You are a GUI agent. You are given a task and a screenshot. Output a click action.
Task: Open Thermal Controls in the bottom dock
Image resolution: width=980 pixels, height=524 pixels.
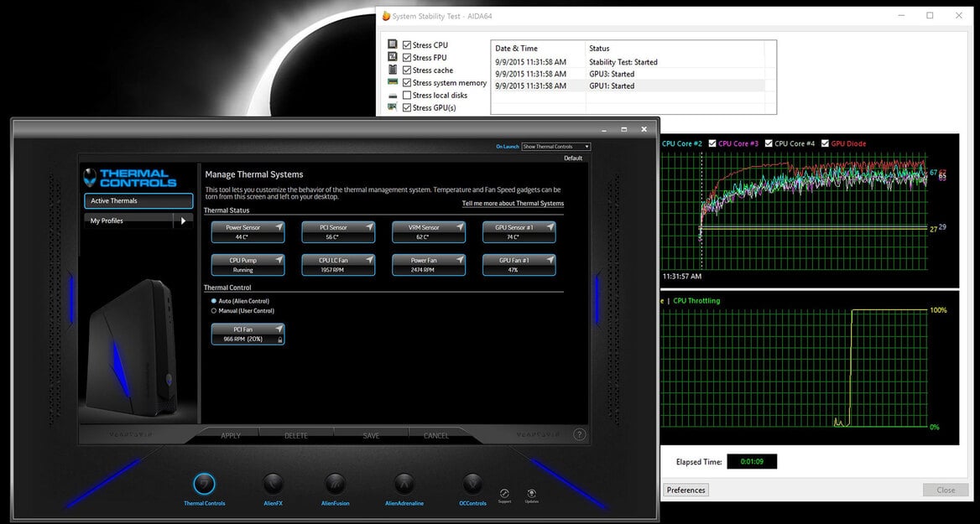coord(204,484)
